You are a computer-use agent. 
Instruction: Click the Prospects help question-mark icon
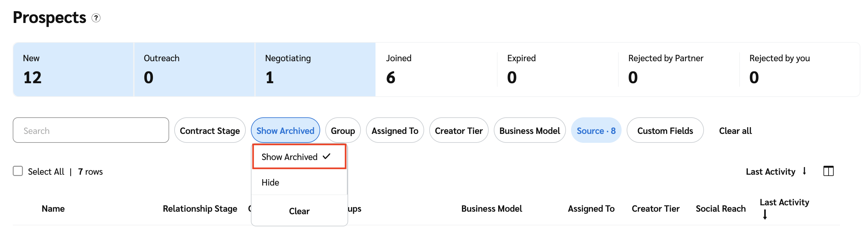pyautogui.click(x=96, y=18)
